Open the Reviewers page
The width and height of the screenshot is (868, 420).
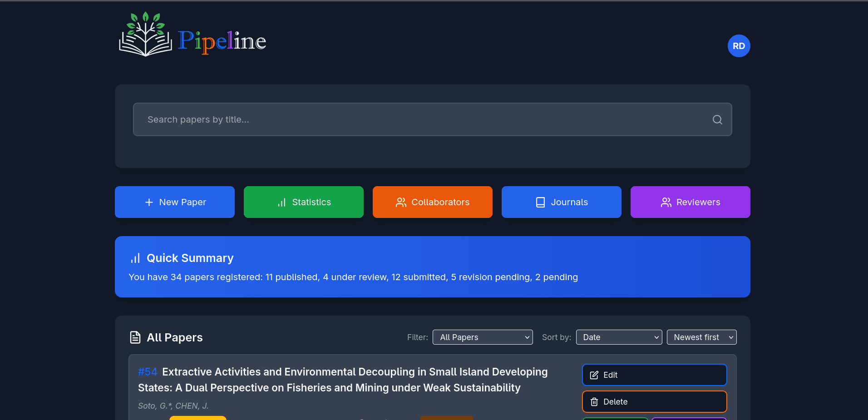coord(690,202)
